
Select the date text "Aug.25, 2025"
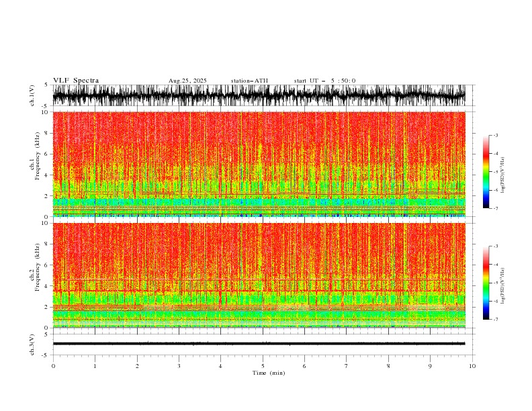tap(187, 81)
